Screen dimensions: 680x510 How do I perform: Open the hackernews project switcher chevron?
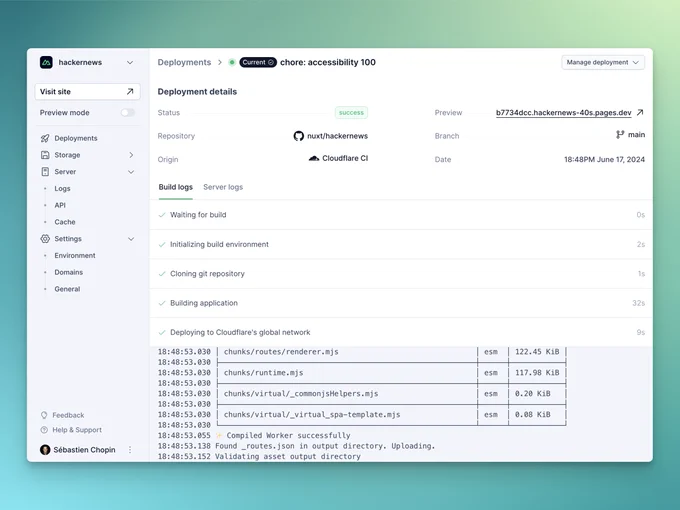130,62
